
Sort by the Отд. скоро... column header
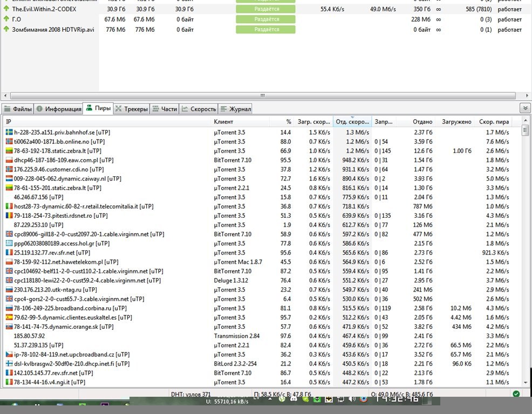click(352, 121)
